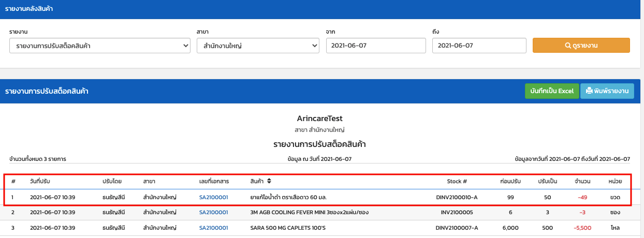
Task: Click the red -3 quantity value
Action: 582,212
